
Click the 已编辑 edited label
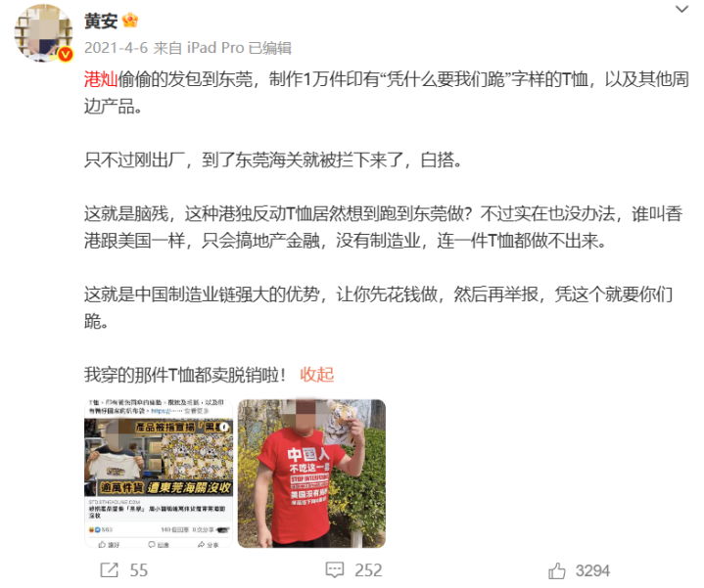click(270, 48)
